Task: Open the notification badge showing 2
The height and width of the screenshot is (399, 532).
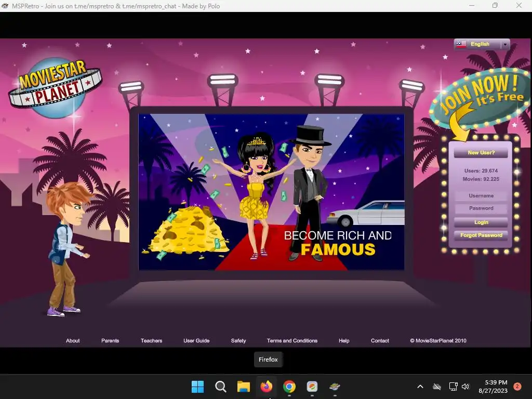Action: [517, 387]
